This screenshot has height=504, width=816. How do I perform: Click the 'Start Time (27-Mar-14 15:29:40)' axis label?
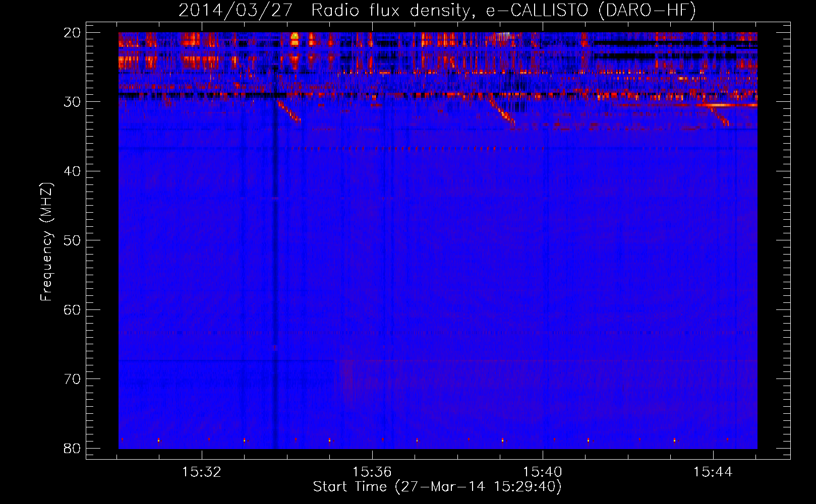coord(437,487)
